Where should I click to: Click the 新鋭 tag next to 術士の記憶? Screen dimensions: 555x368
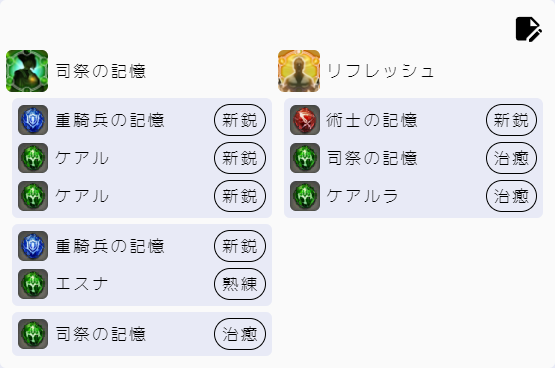coord(511,120)
